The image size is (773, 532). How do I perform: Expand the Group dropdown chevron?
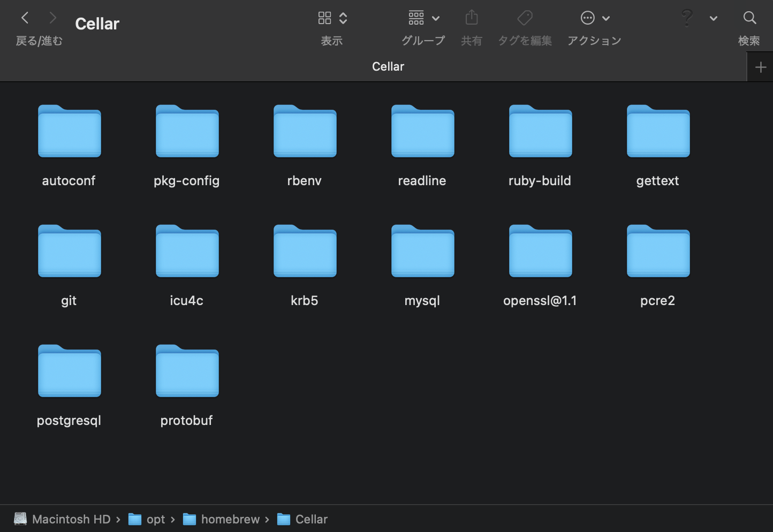click(436, 19)
